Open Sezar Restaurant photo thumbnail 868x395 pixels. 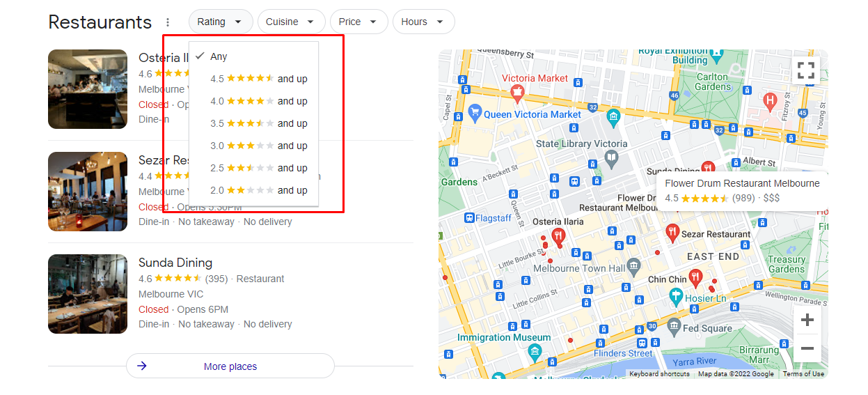tap(88, 192)
